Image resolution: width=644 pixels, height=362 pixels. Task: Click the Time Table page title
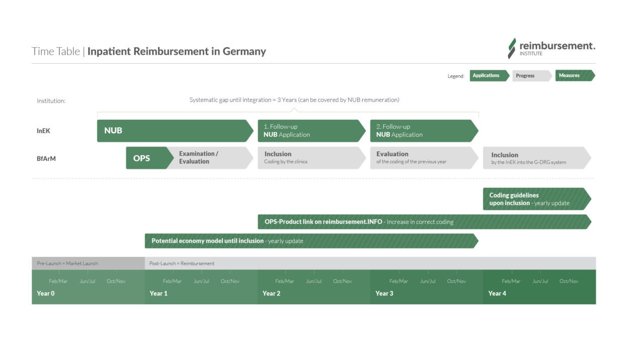click(149, 51)
